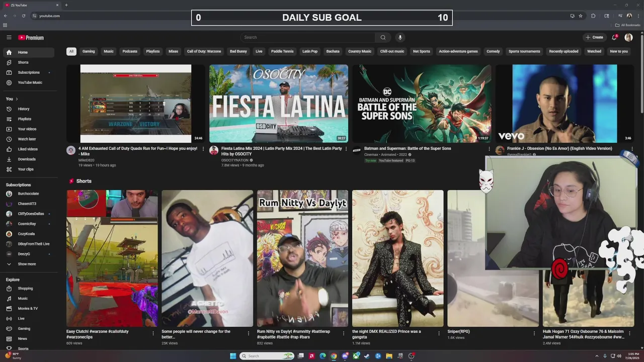644x362 pixels.
Task: Expand the You section chevron
Action: (x=17, y=99)
